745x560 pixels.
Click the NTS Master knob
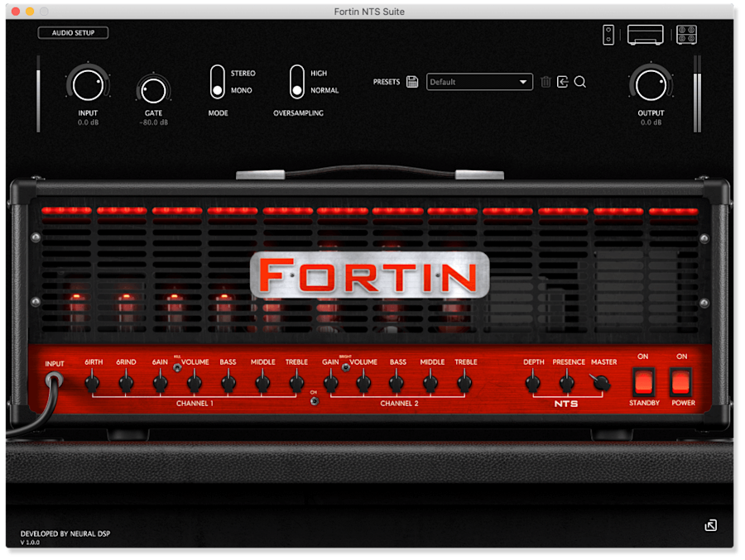tap(602, 383)
